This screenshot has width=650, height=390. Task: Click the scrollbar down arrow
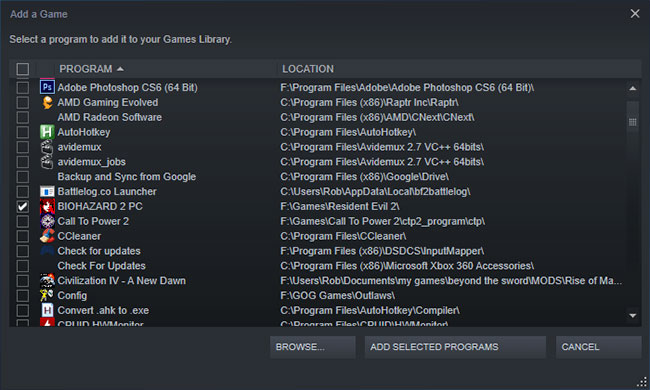(x=633, y=316)
